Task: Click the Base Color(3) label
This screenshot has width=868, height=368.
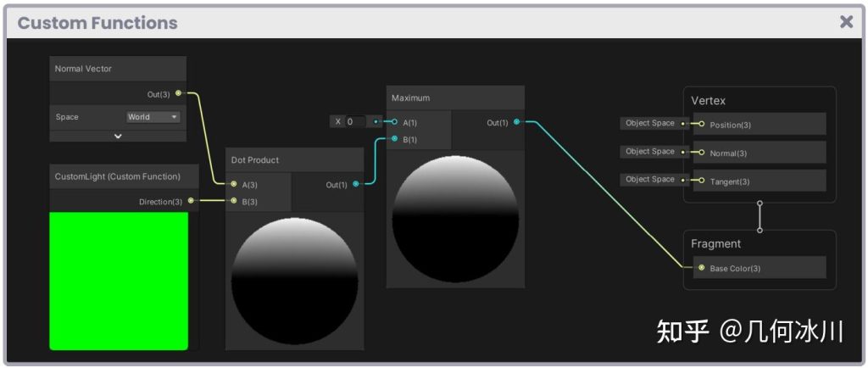Action: [x=735, y=269]
